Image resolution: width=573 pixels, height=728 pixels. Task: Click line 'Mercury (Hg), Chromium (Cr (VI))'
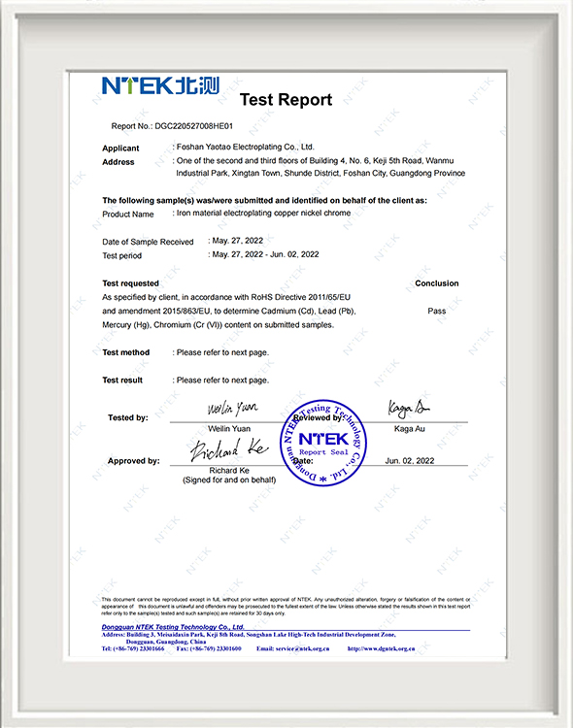pos(218,325)
